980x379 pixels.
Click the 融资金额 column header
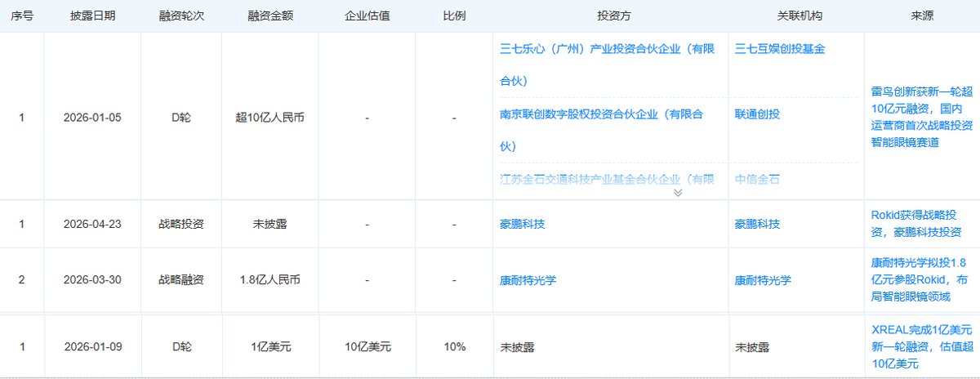coord(270,16)
